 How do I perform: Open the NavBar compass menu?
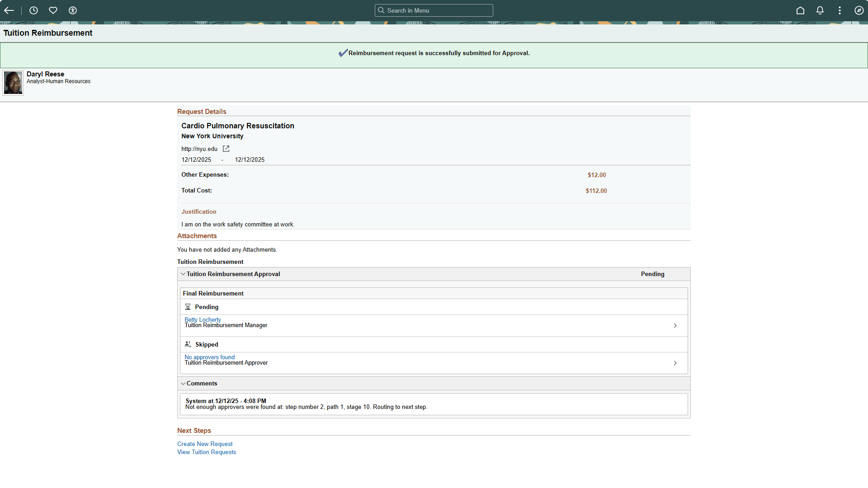(860, 10)
